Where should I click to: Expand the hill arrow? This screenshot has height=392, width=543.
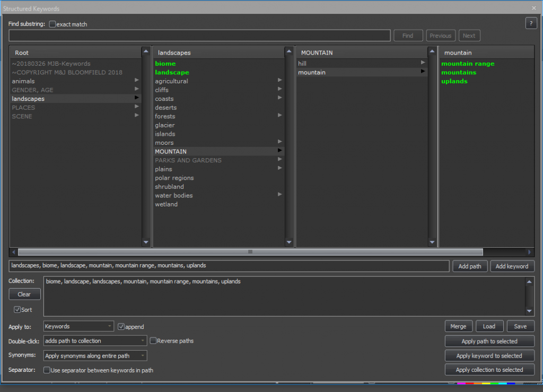pyautogui.click(x=423, y=63)
